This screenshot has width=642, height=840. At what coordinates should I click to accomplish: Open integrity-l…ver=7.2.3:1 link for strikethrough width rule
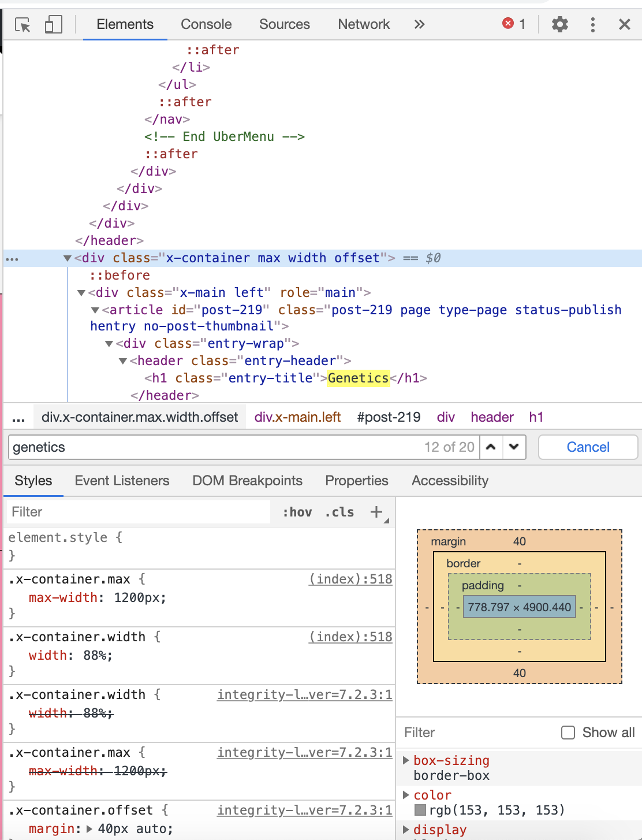coord(305,694)
